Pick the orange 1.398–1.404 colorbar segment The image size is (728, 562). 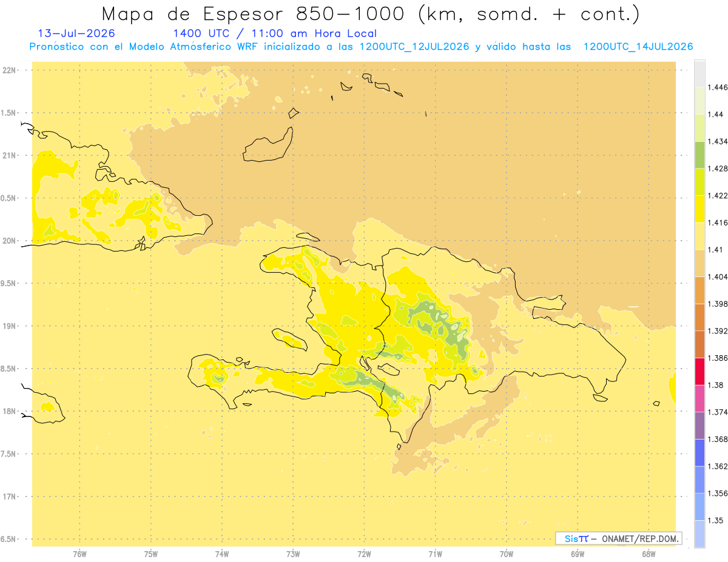(x=699, y=290)
